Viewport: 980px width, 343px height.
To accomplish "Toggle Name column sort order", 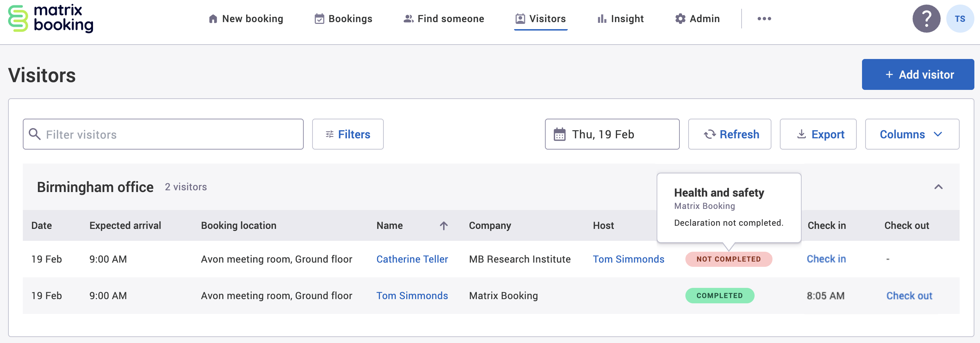I will (443, 225).
